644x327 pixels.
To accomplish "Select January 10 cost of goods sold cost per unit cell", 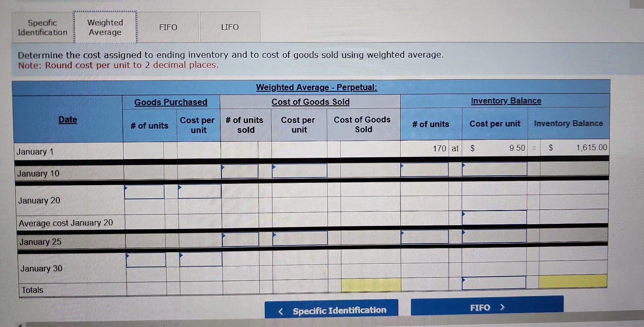I will pyautogui.click(x=300, y=171).
